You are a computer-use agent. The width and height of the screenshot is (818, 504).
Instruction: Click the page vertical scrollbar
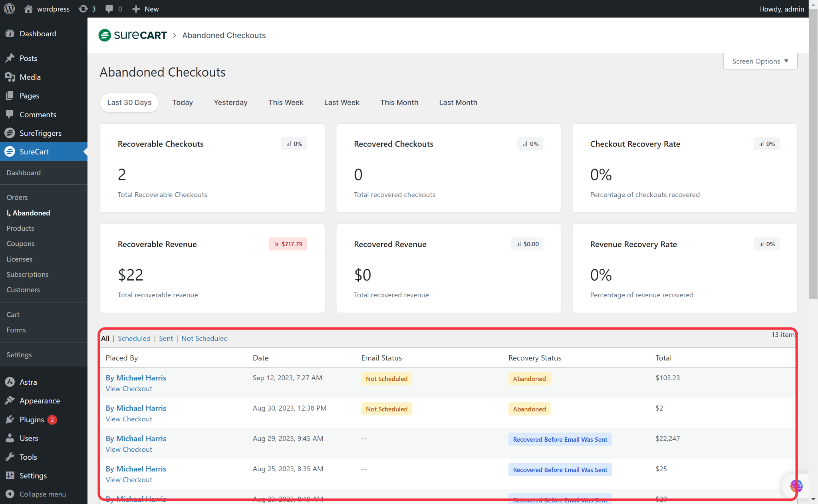pyautogui.click(x=813, y=160)
